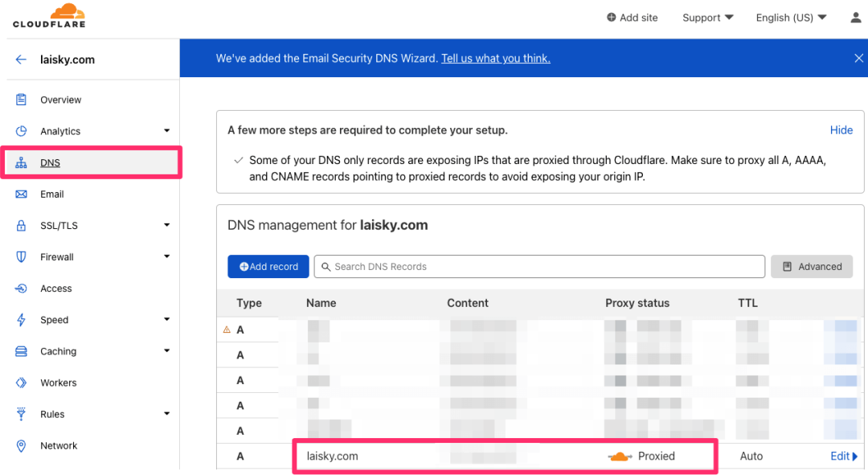Open the Support dropdown

tap(706, 17)
